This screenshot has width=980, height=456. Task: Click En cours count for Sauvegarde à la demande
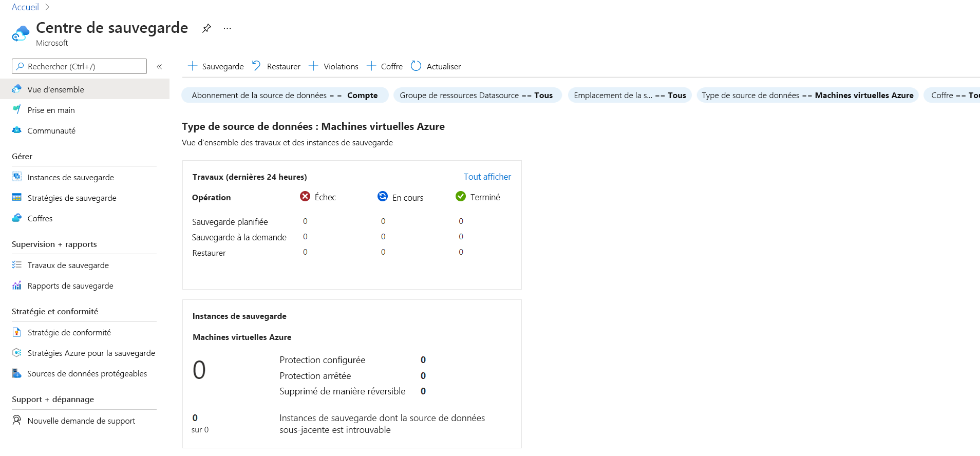tap(383, 237)
